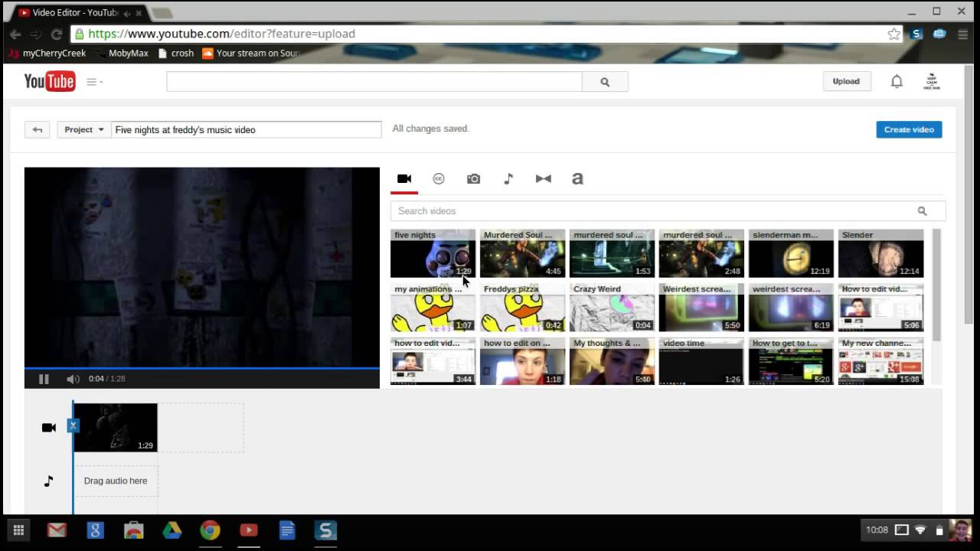This screenshot has width=980, height=551.
Task: Click the scissors cut marker on timeline
Action: pos(73,425)
